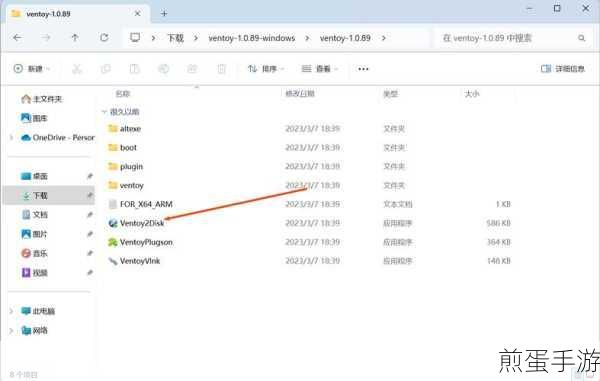Expand chevron after ventoy-1.0.89 breadcrumb
600x381 pixels.
383,38
